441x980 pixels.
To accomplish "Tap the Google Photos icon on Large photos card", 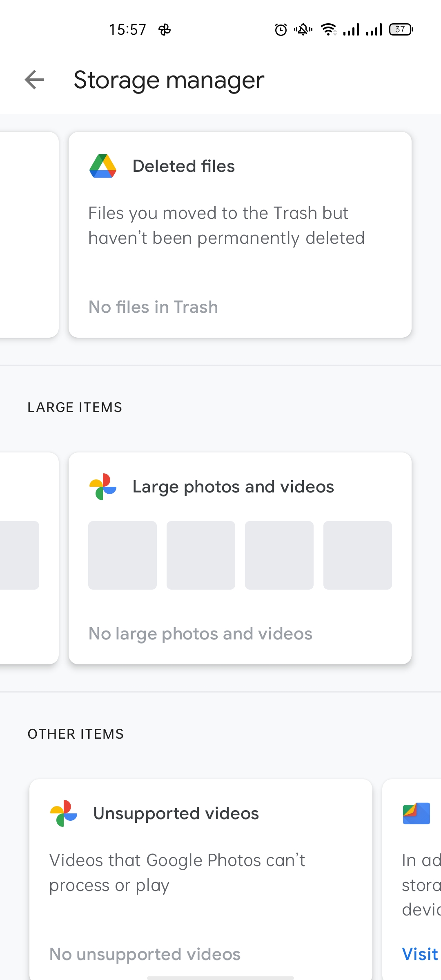I will (103, 487).
